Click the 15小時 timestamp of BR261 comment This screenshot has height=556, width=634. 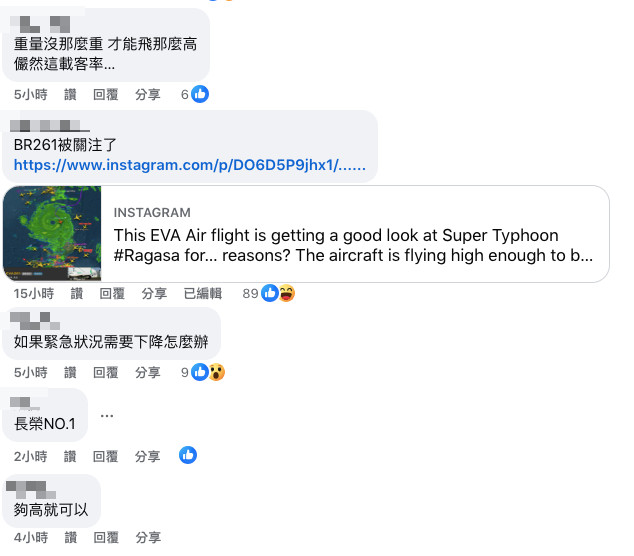coord(34,294)
